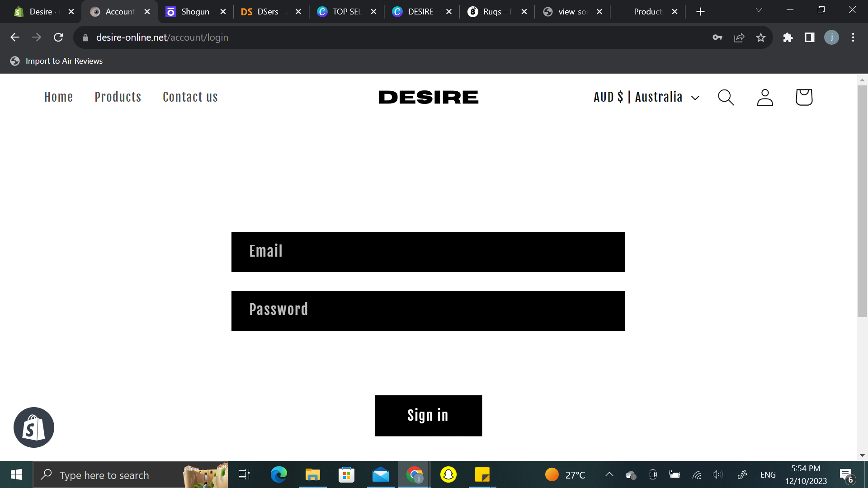Expand the AUD $ | Australia currency selector
Viewport: 868px width, 488px height.
(646, 97)
